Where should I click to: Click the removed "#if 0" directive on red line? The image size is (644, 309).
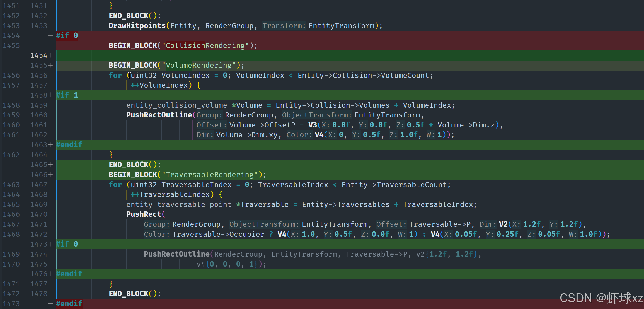[x=67, y=35]
